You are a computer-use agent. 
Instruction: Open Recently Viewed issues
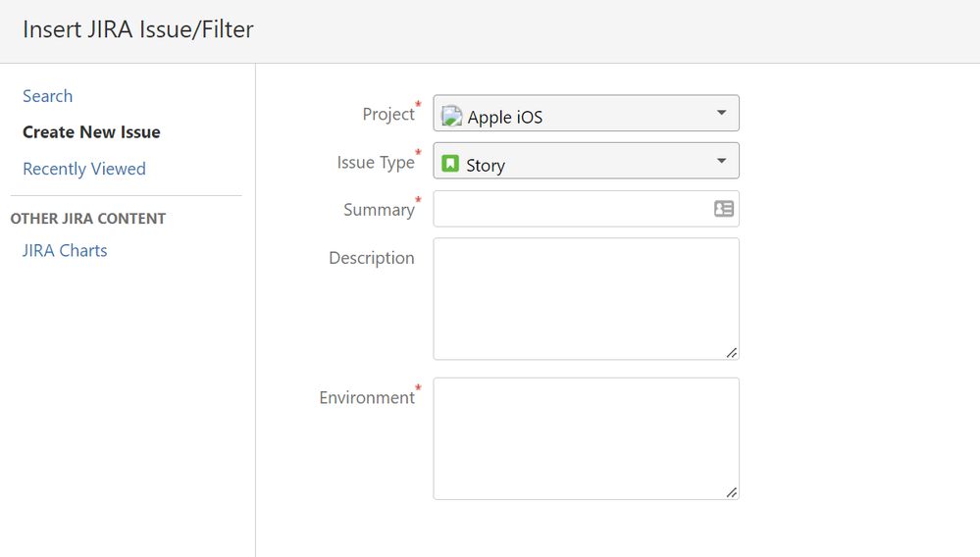pos(83,169)
